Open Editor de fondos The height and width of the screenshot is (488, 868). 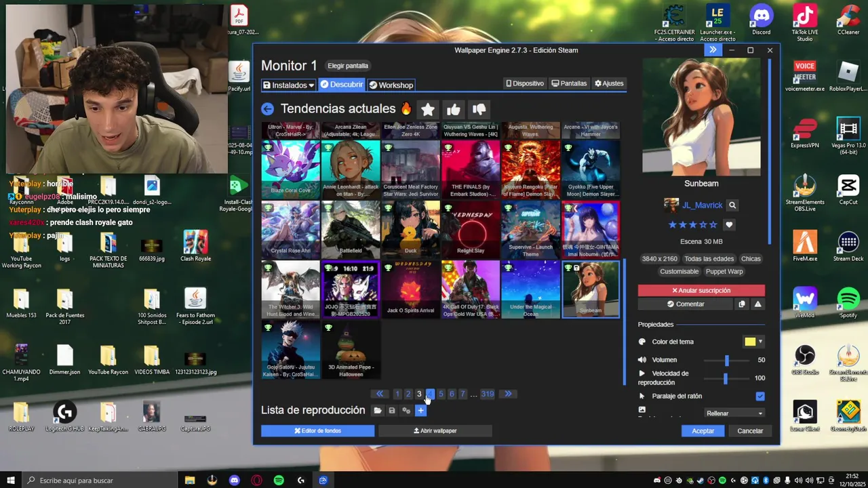coord(317,431)
